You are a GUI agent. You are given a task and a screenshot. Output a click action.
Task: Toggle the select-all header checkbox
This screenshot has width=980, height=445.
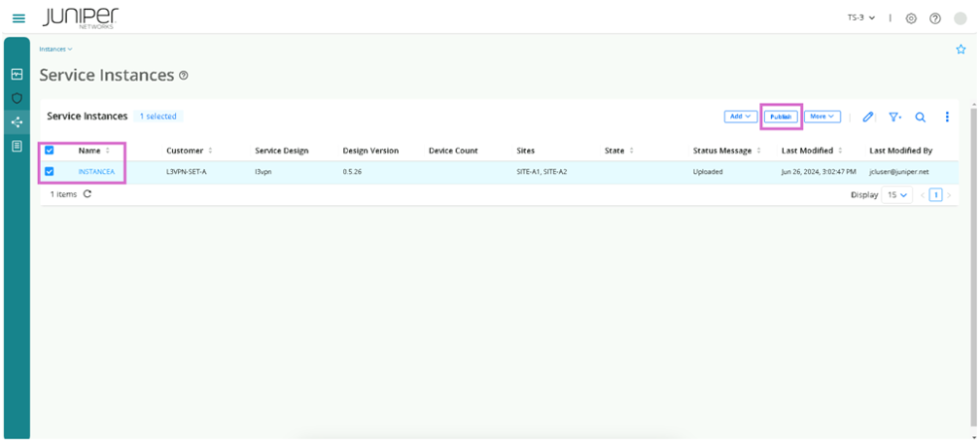click(50, 150)
